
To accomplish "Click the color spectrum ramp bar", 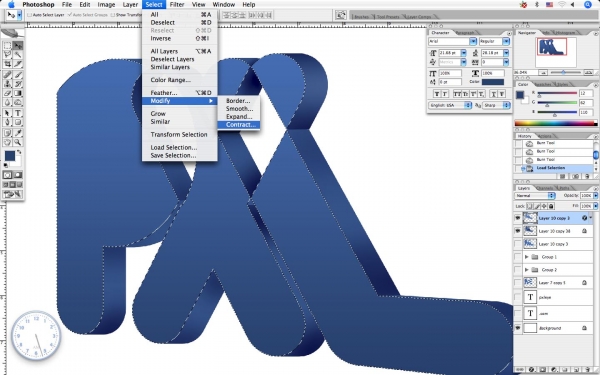I will click(x=555, y=123).
